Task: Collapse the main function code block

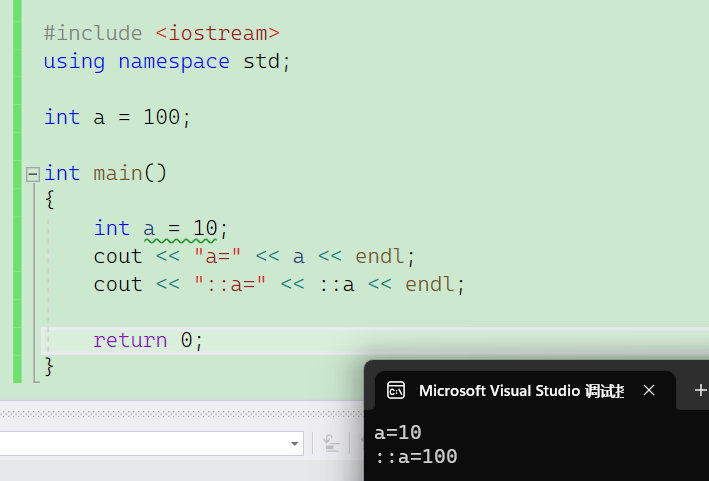Action: [32, 174]
